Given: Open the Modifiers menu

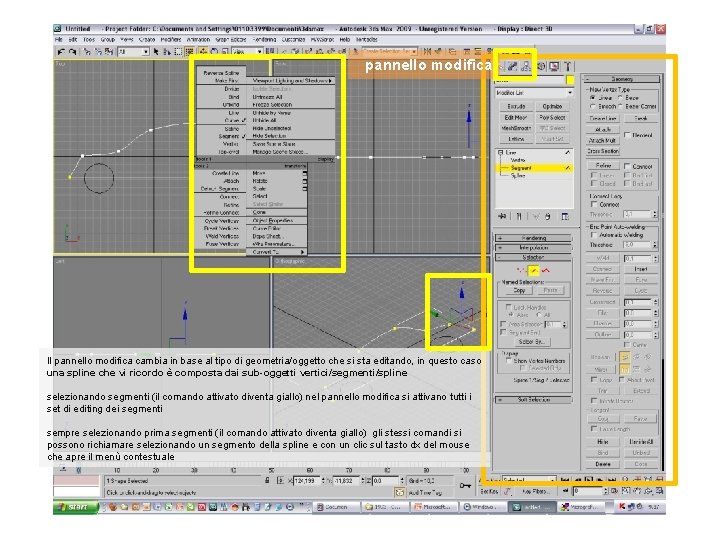Looking at the screenshot, I should click(x=170, y=40).
